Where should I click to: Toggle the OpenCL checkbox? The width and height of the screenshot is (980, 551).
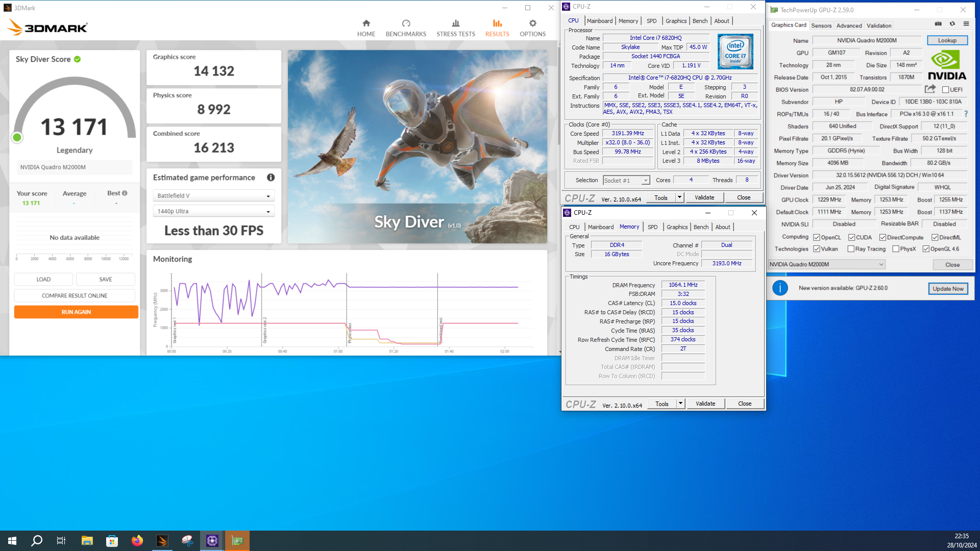point(817,237)
